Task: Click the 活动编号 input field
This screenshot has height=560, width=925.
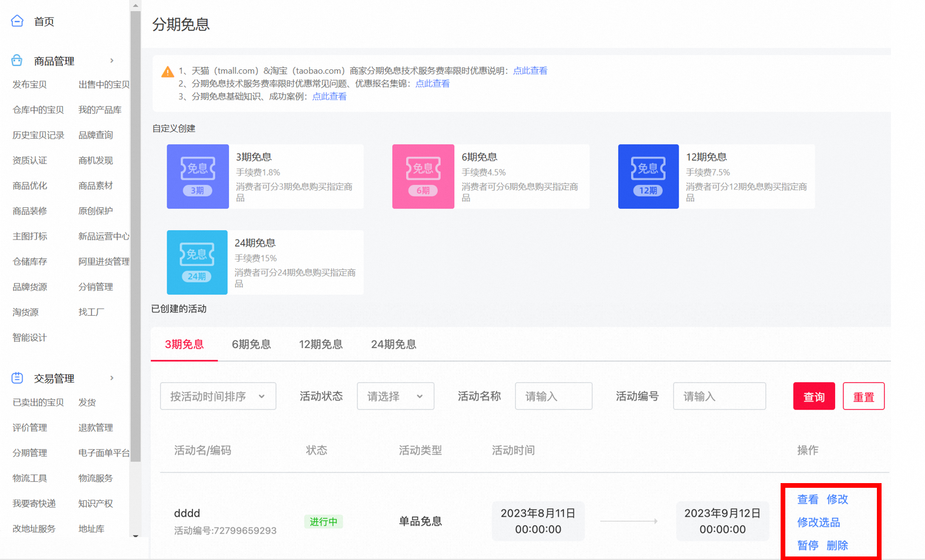Action: pyautogui.click(x=720, y=396)
